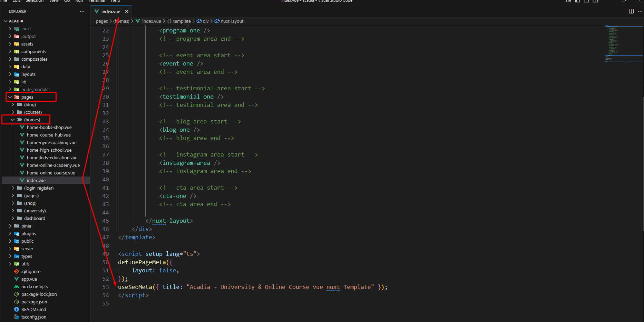Click the Nuxt icon beside nuxt.config.ts
Viewport: 644px width, 322px height.
[17, 286]
